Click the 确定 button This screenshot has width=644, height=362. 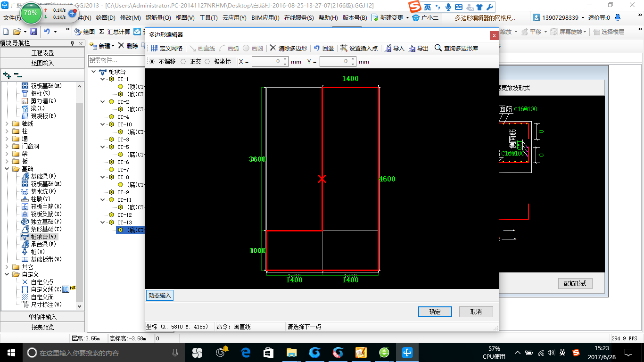coord(435,312)
